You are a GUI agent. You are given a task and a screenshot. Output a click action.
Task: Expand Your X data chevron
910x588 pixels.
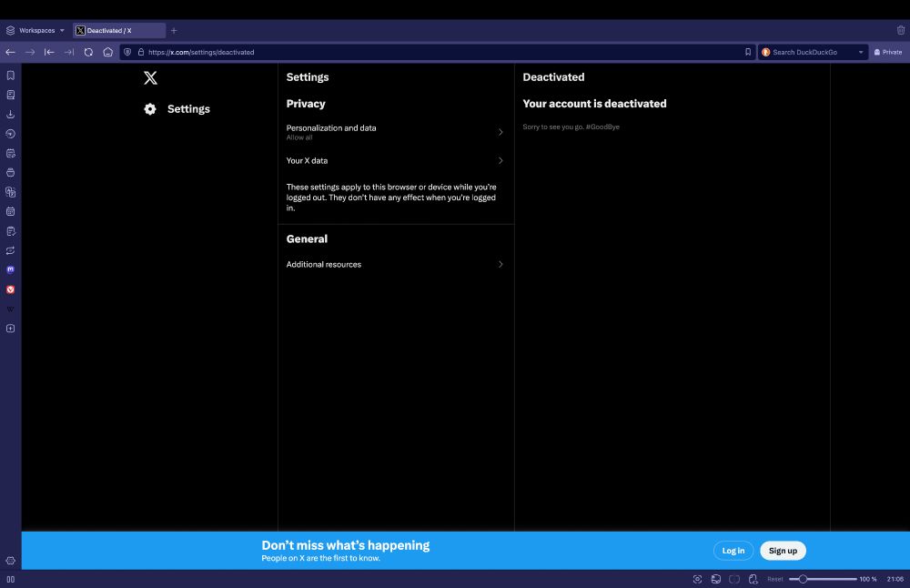click(x=500, y=161)
